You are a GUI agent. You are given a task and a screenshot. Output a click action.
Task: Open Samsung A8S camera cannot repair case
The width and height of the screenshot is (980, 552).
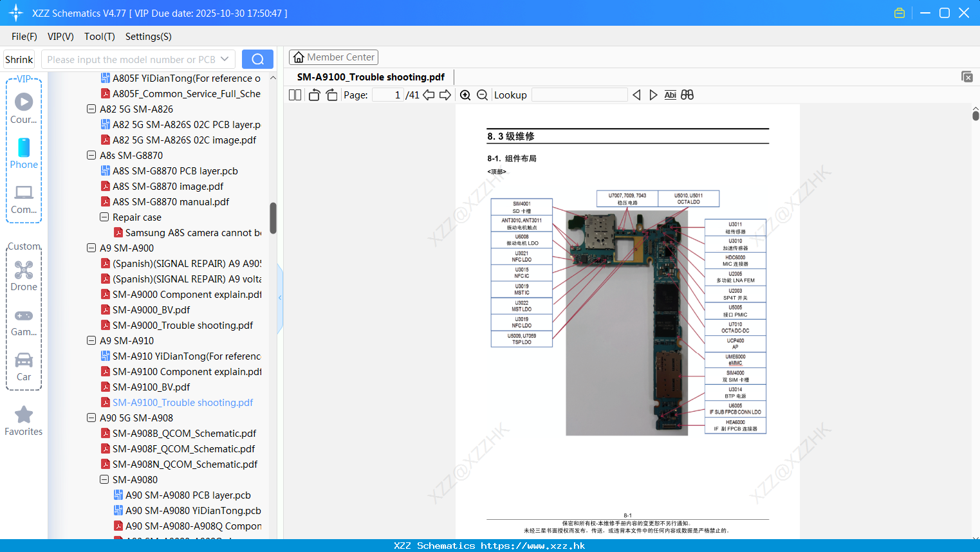pyautogui.click(x=187, y=232)
